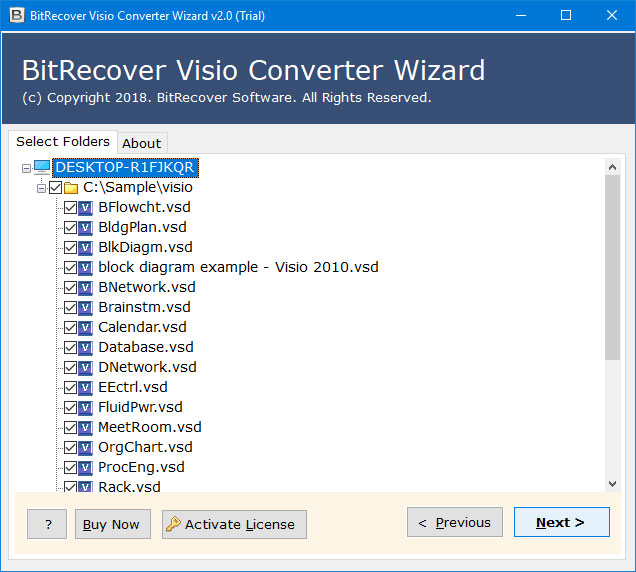Click the Visio icon for Calendar.vsd
636x572 pixels.
pos(85,327)
